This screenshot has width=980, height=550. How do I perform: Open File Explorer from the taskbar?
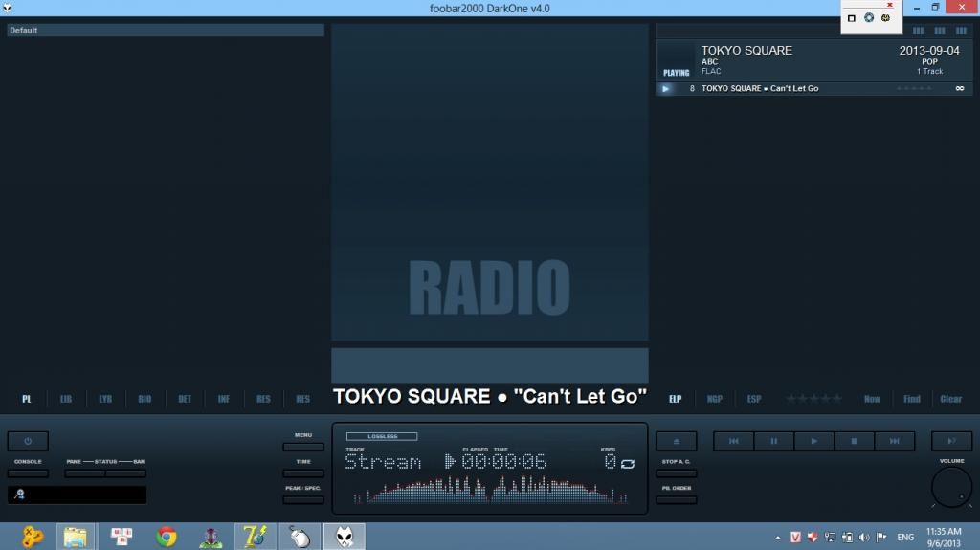coord(75,537)
